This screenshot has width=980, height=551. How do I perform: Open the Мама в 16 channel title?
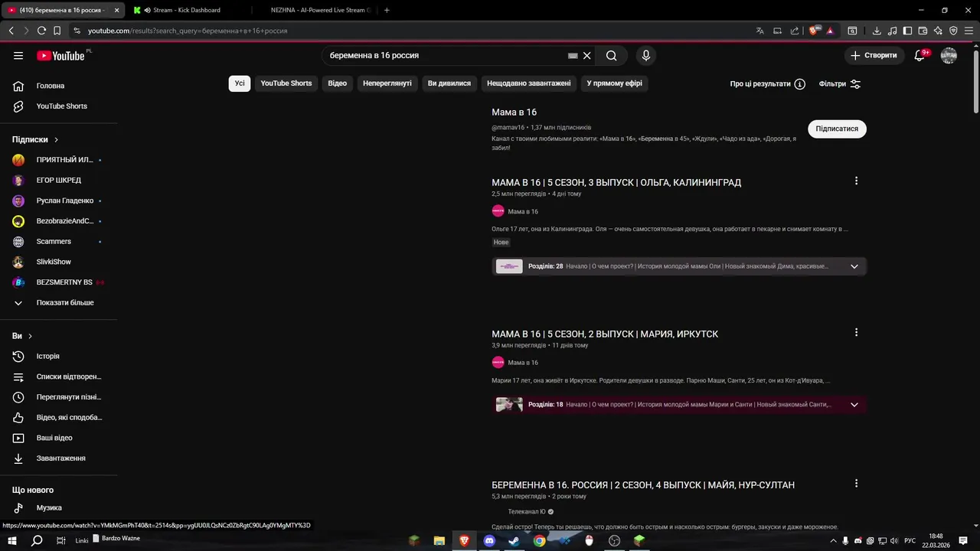click(x=514, y=112)
